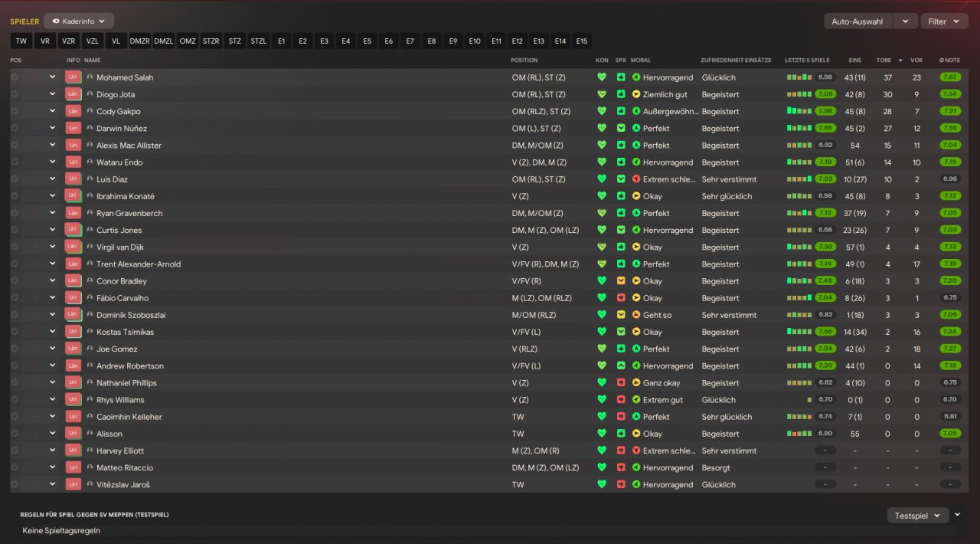
Task: Click the SPIELER section heading
Action: coord(24,21)
